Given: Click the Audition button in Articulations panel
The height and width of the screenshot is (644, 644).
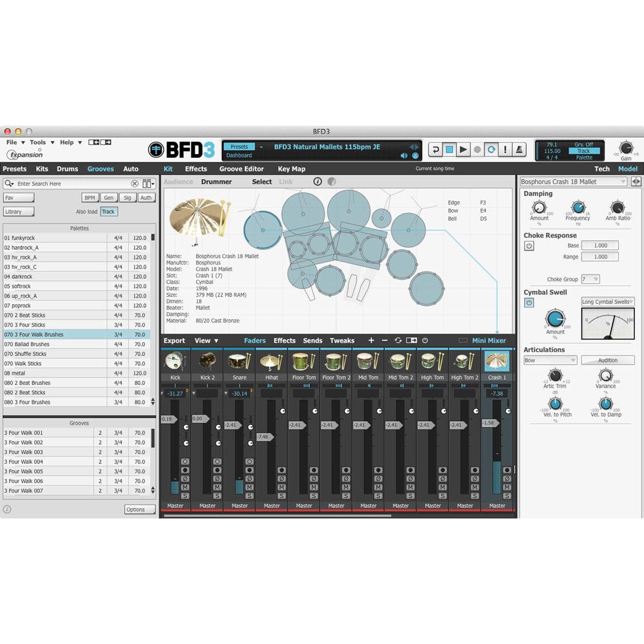Looking at the screenshot, I should pyautogui.click(x=608, y=360).
